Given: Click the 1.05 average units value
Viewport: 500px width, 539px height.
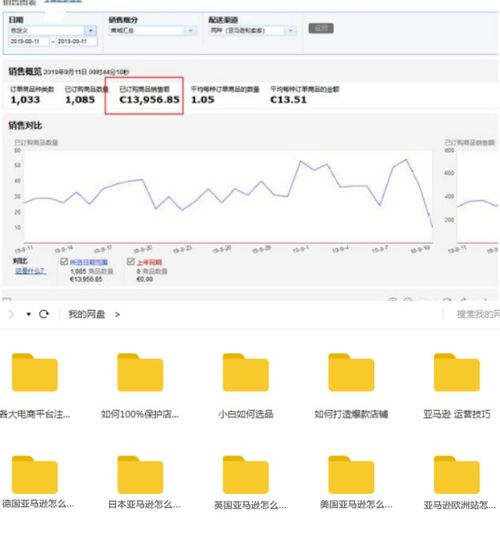Looking at the screenshot, I should point(203,100).
